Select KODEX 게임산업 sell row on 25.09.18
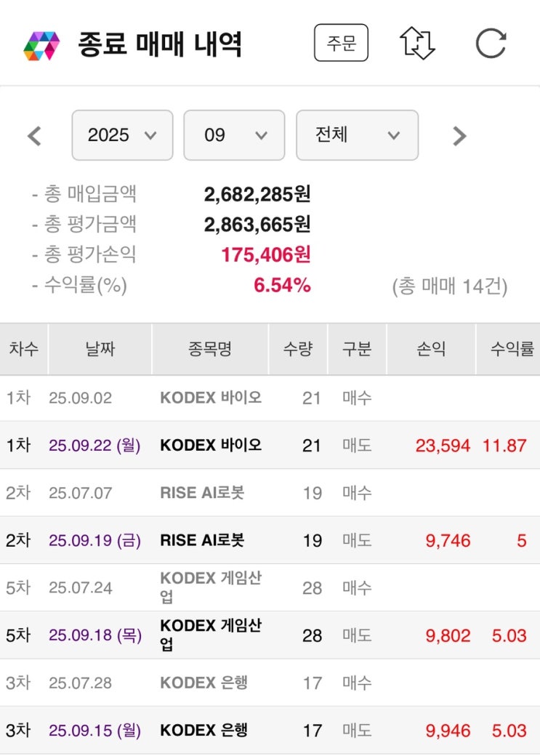This screenshot has height=756, width=540. 210,635
